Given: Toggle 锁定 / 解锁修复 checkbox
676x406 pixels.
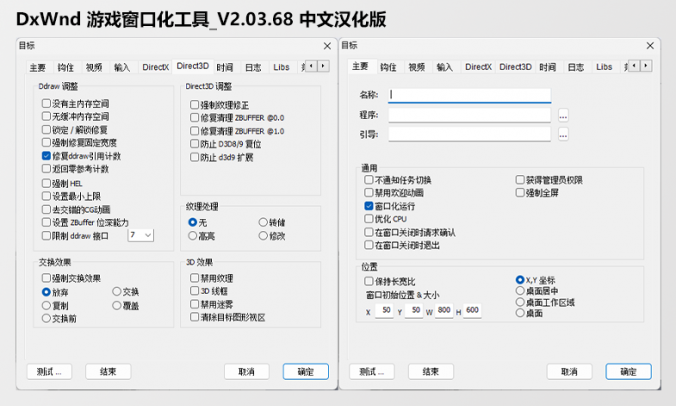Looking at the screenshot, I should 46,129.
